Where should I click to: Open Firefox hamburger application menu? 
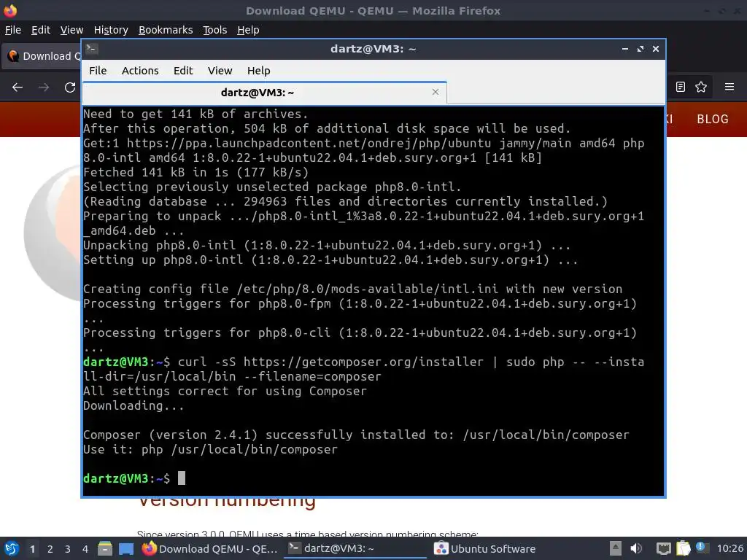pyautogui.click(x=729, y=87)
